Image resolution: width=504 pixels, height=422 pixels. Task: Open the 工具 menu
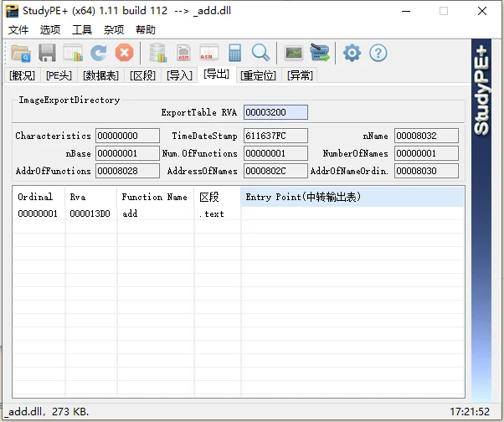pos(82,30)
